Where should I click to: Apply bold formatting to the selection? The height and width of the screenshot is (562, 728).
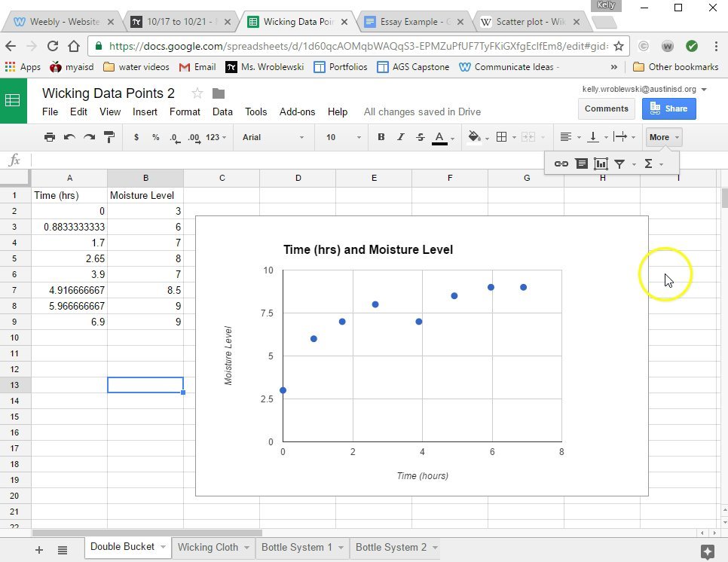pyautogui.click(x=381, y=136)
